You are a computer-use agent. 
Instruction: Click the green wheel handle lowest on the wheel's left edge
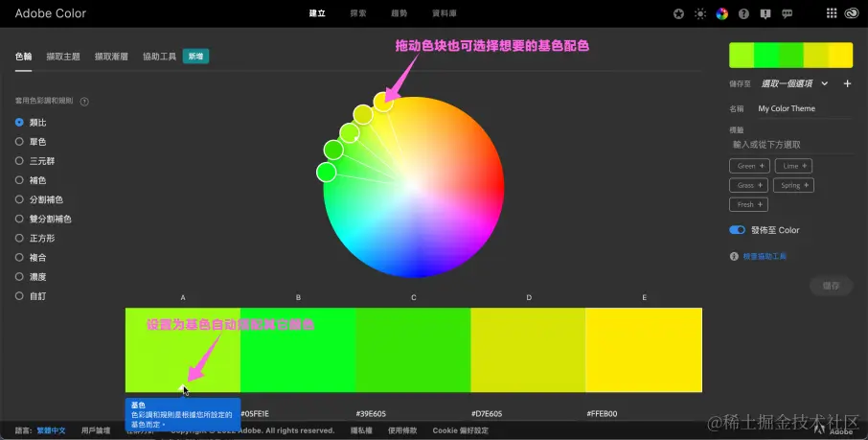[x=326, y=172]
